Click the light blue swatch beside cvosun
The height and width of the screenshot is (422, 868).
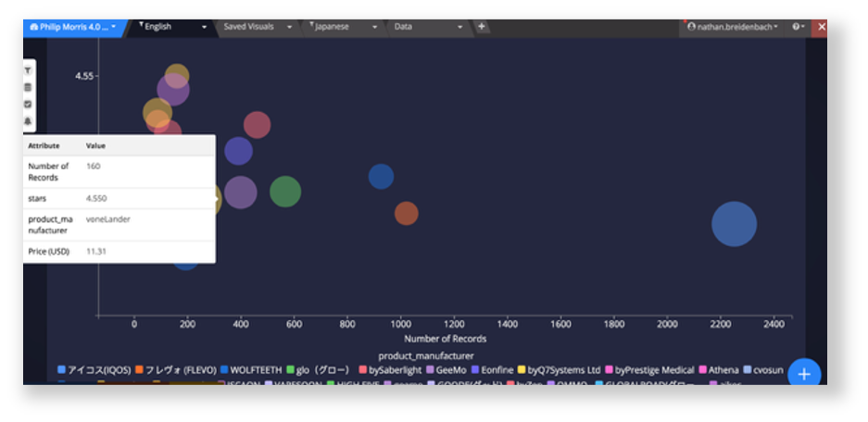coord(748,370)
